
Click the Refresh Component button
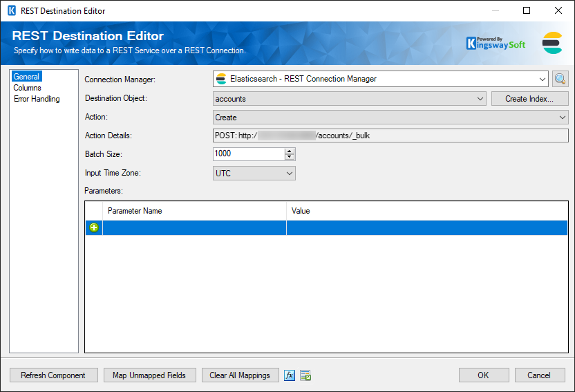[53, 375]
